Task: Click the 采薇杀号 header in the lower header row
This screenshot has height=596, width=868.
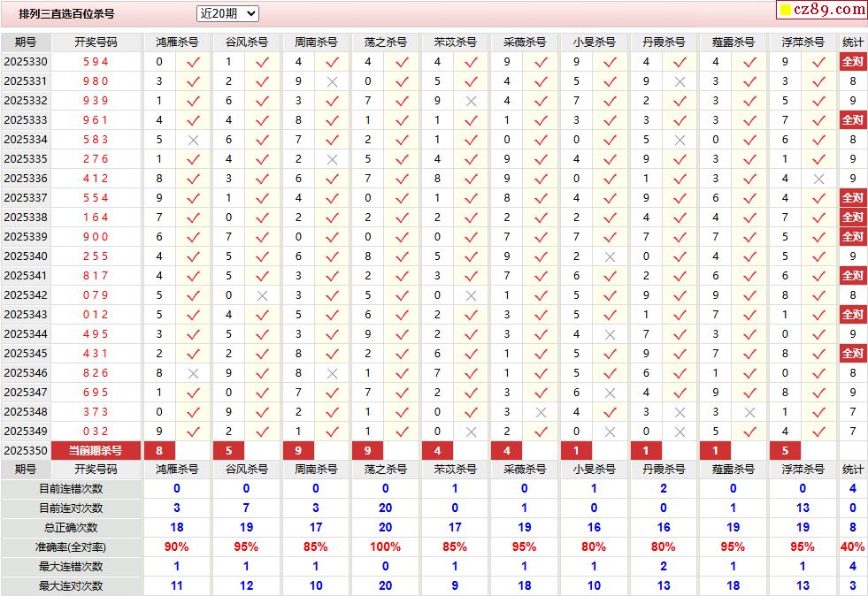Action: pos(525,470)
